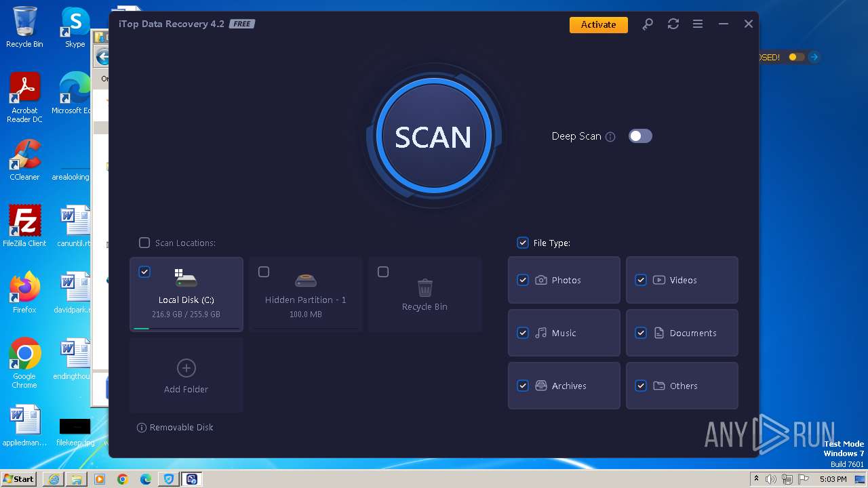This screenshot has width=868, height=488.
Task: Click the Local Disk (C:) usage bar
Action: coord(186,328)
